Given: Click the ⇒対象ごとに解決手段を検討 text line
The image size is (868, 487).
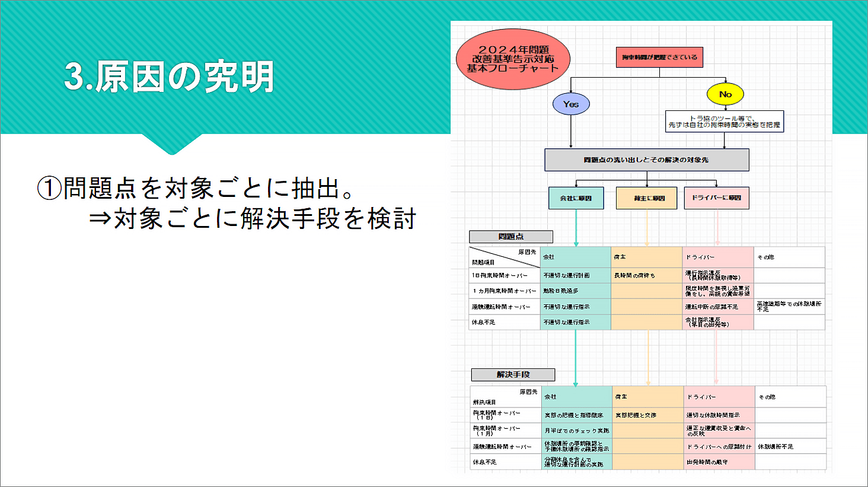Looking at the screenshot, I should pos(253,219).
